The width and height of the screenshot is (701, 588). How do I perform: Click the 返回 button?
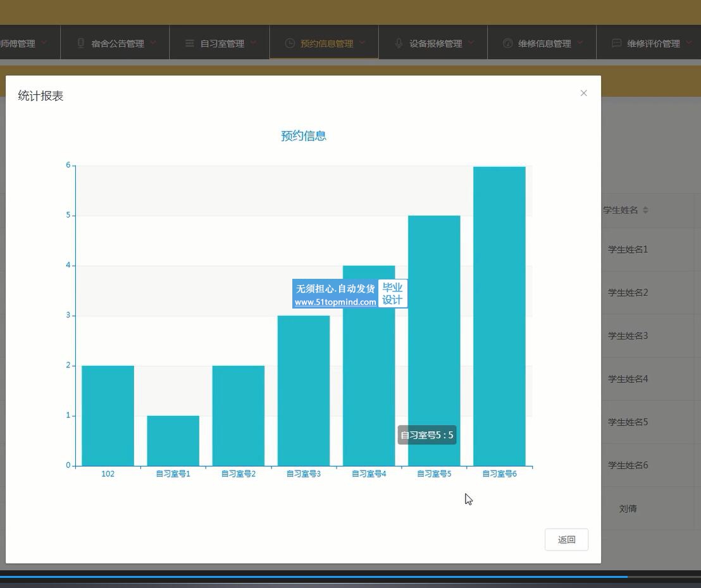[566, 540]
